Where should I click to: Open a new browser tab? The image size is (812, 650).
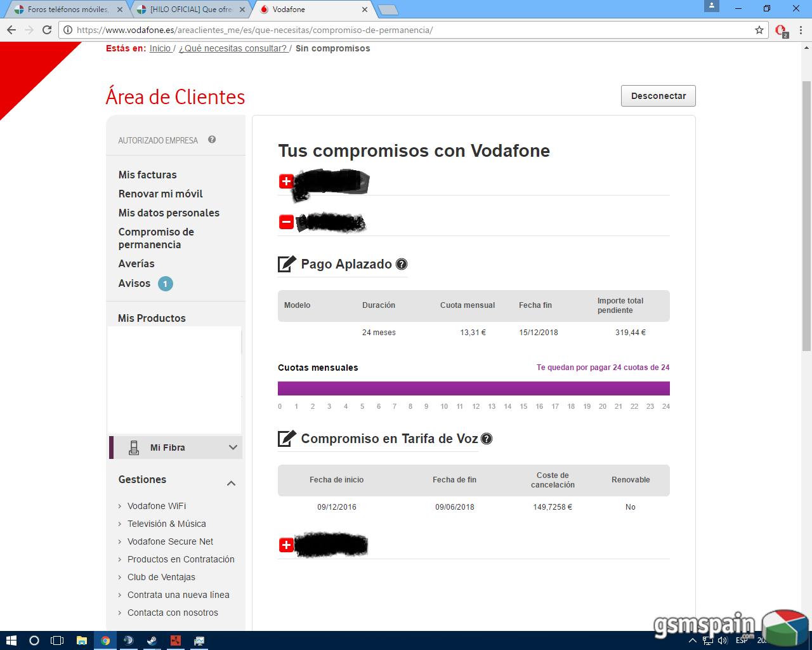388,10
